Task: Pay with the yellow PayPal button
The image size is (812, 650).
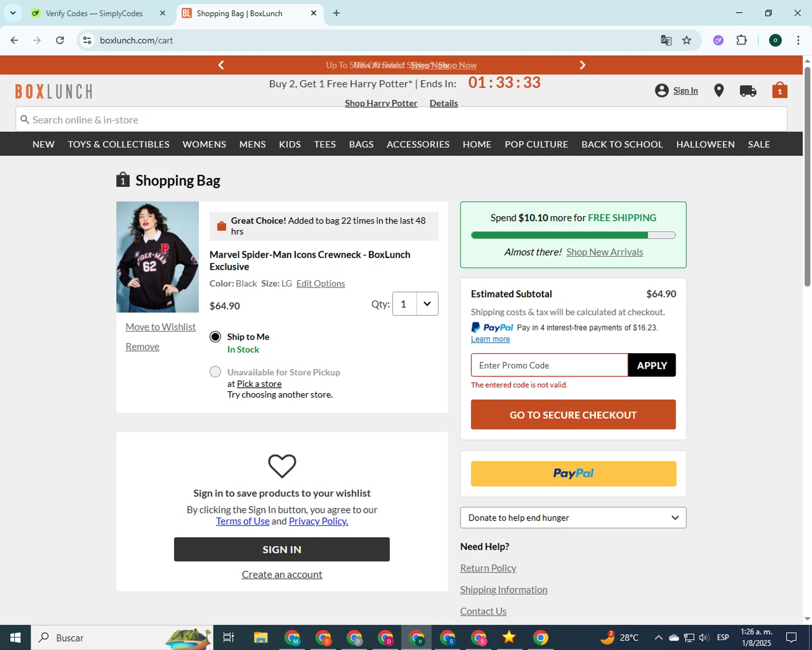Action: tap(573, 473)
